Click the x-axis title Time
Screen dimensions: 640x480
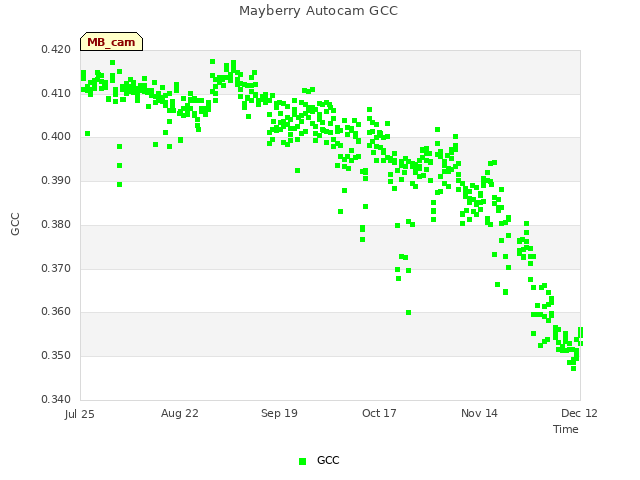pyautogui.click(x=566, y=429)
